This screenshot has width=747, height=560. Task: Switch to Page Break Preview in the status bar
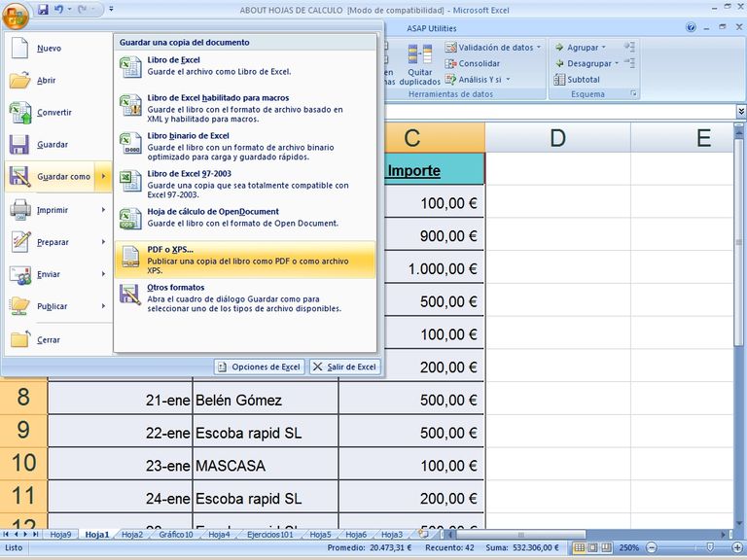[606, 547]
